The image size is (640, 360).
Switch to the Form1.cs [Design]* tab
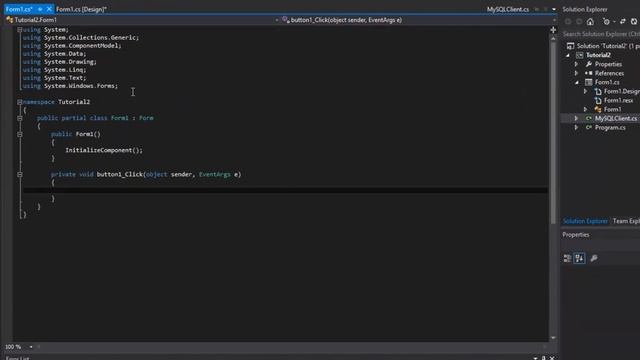pyautogui.click(x=81, y=9)
